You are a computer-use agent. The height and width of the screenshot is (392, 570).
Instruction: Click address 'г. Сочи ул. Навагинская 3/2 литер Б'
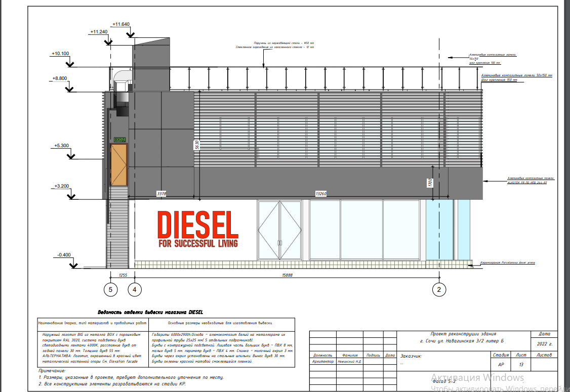pyautogui.click(x=462, y=341)
